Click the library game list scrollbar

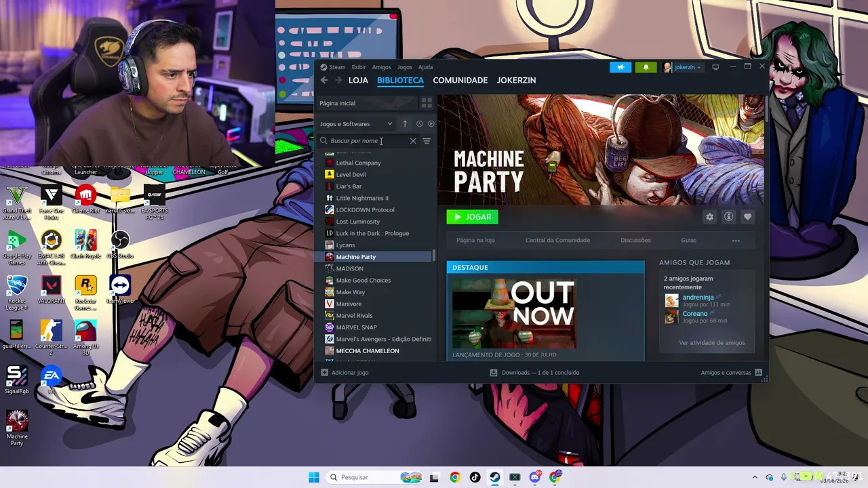pos(433,256)
